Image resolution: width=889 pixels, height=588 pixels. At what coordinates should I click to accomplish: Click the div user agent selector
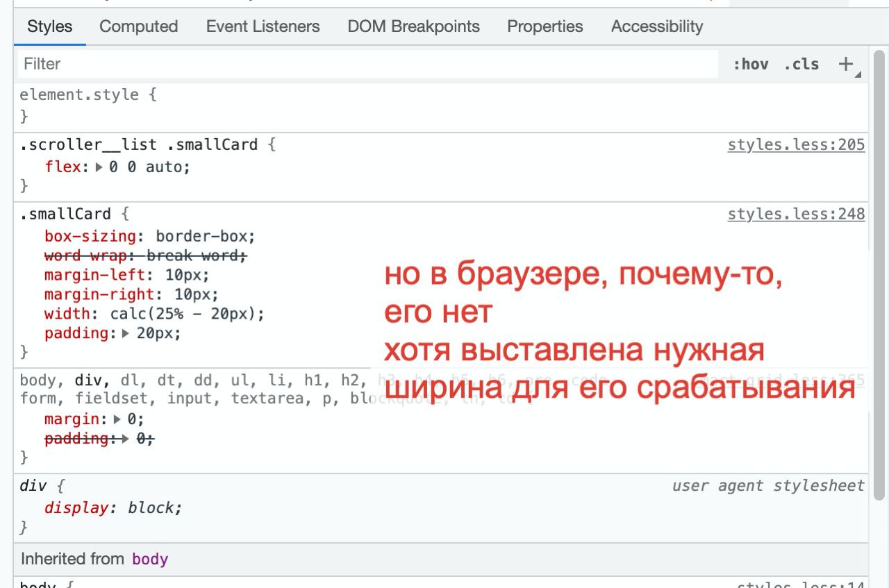pos(33,486)
